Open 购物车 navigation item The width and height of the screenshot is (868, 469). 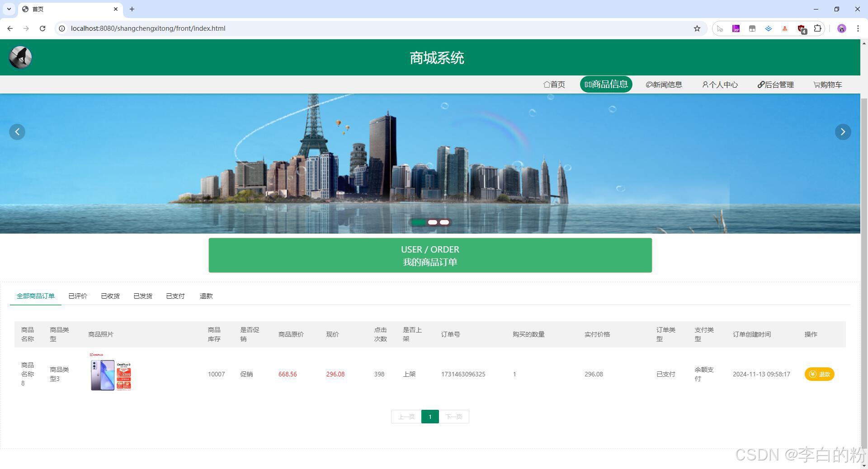(x=828, y=84)
